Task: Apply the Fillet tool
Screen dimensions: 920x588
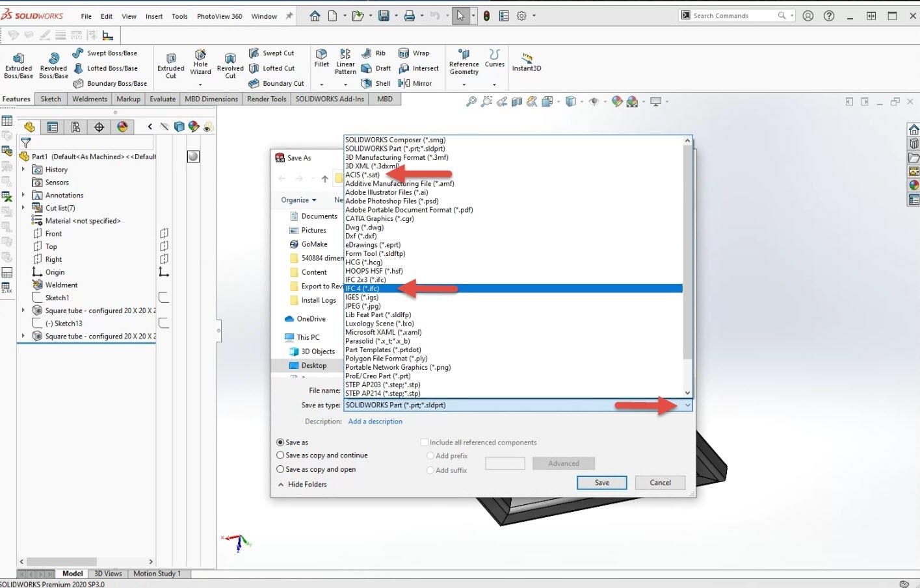Action: 321,58
